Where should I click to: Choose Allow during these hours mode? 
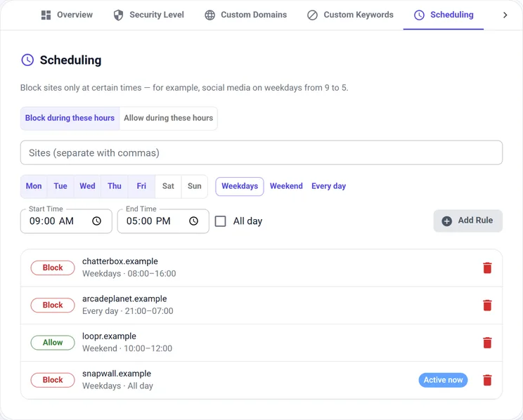click(169, 118)
